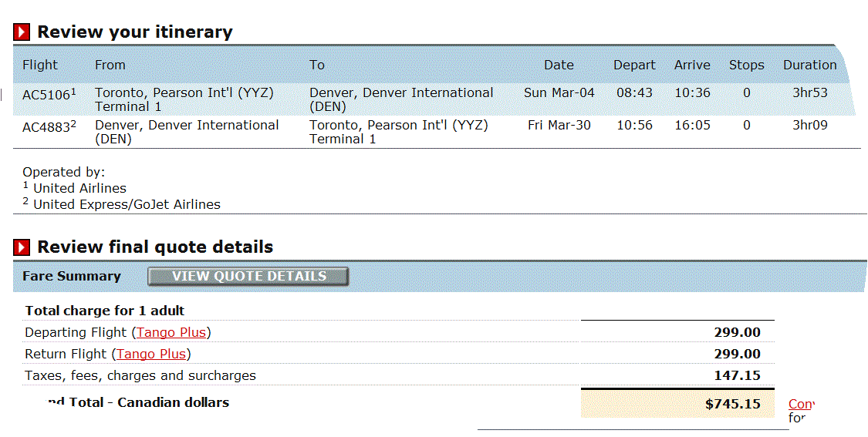Open Tango Plus link for Departing Flight
868x437 pixels.
coord(171,332)
